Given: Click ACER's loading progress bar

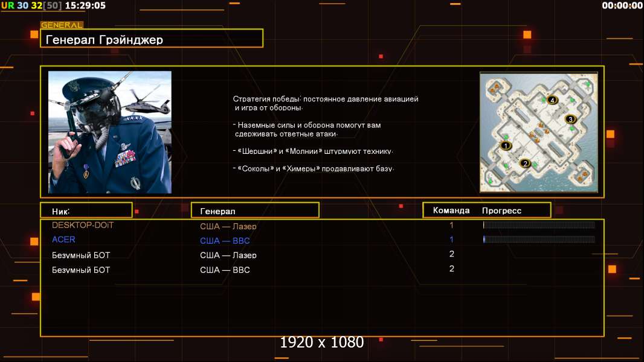Looking at the screenshot, I should click(539, 239).
